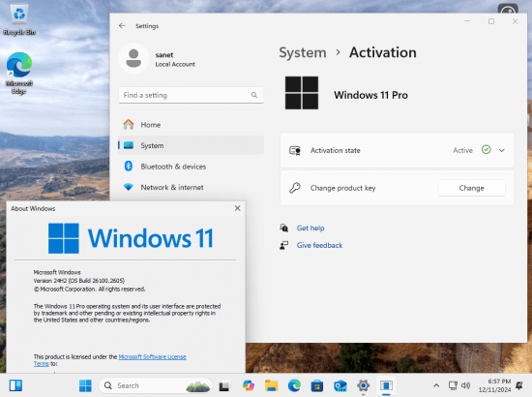This screenshot has width=532, height=397.
Task: Select System in the Settings sidebar
Action: pos(191,145)
